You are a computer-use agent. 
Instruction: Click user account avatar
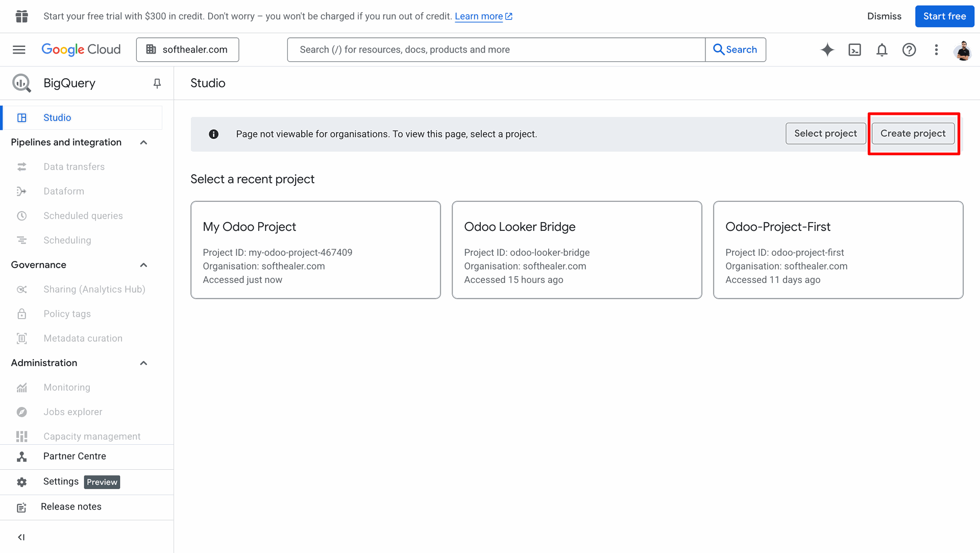(963, 50)
